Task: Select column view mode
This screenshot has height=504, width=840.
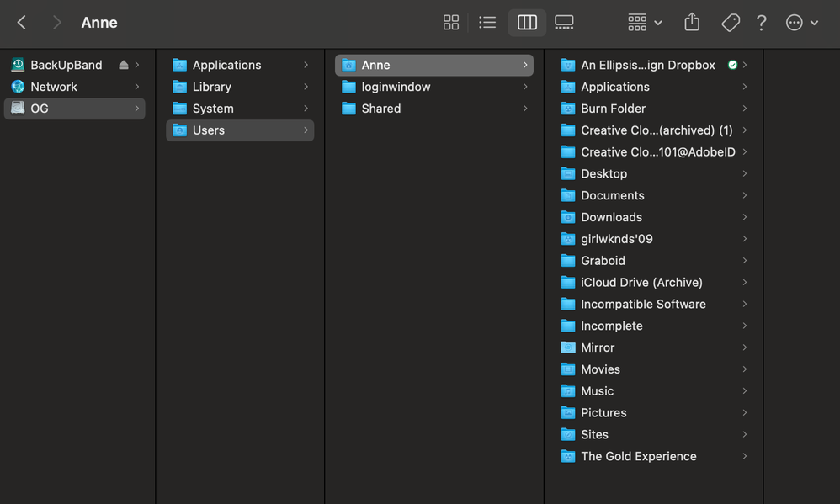Action: (x=527, y=23)
